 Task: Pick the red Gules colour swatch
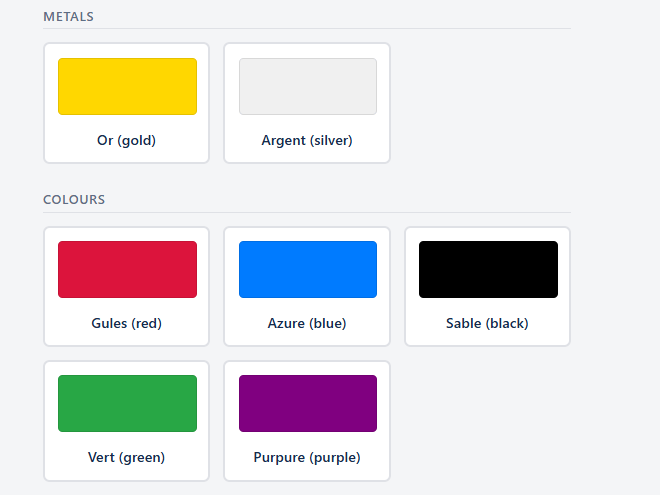tap(127, 269)
